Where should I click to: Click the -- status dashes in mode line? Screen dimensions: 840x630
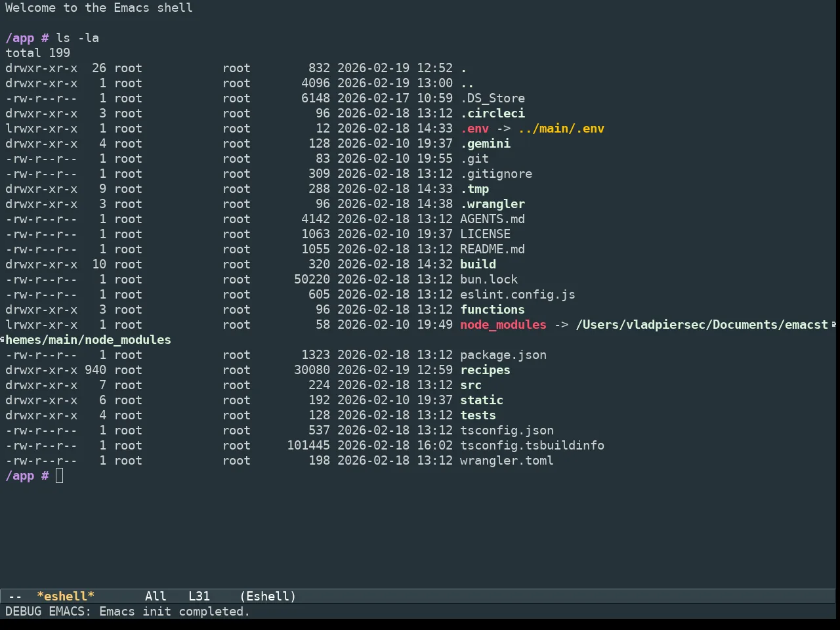[x=15, y=597]
